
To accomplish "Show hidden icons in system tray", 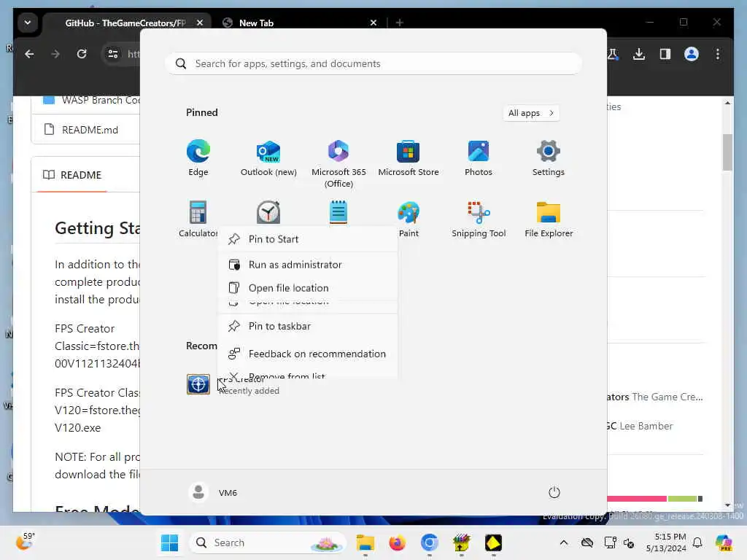I will point(564,542).
